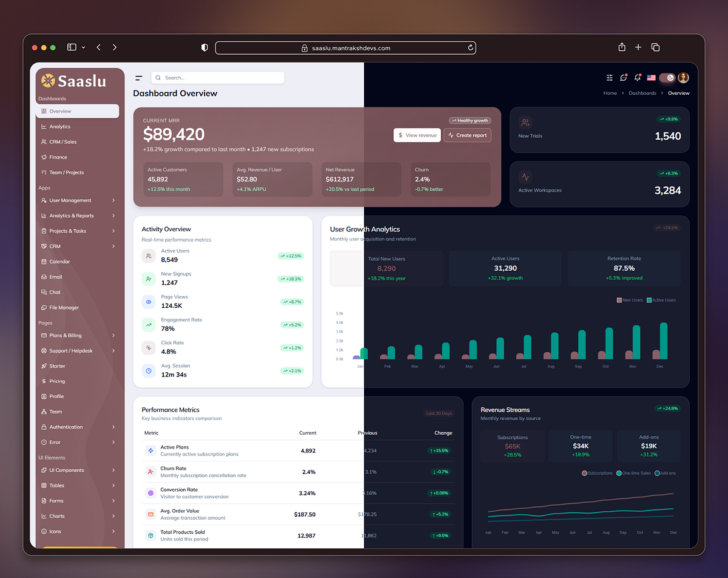
Task: Click Safari's sidebar toggle button
Action: point(72,47)
